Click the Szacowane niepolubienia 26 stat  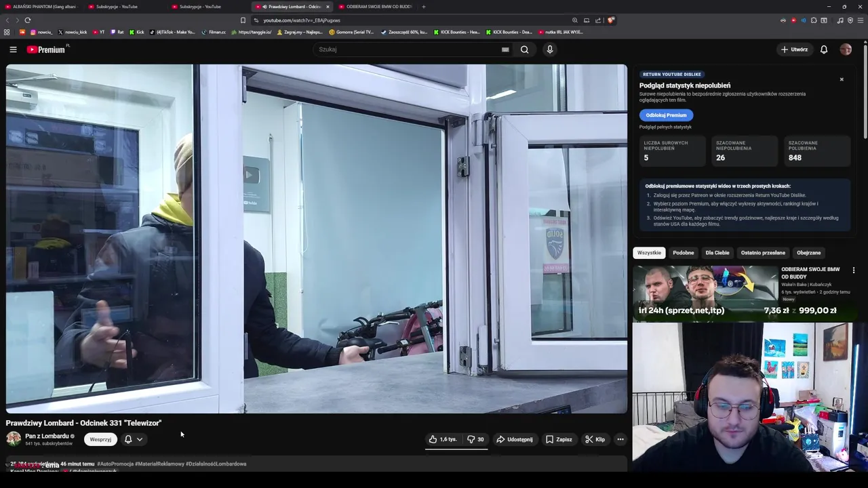(745, 151)
